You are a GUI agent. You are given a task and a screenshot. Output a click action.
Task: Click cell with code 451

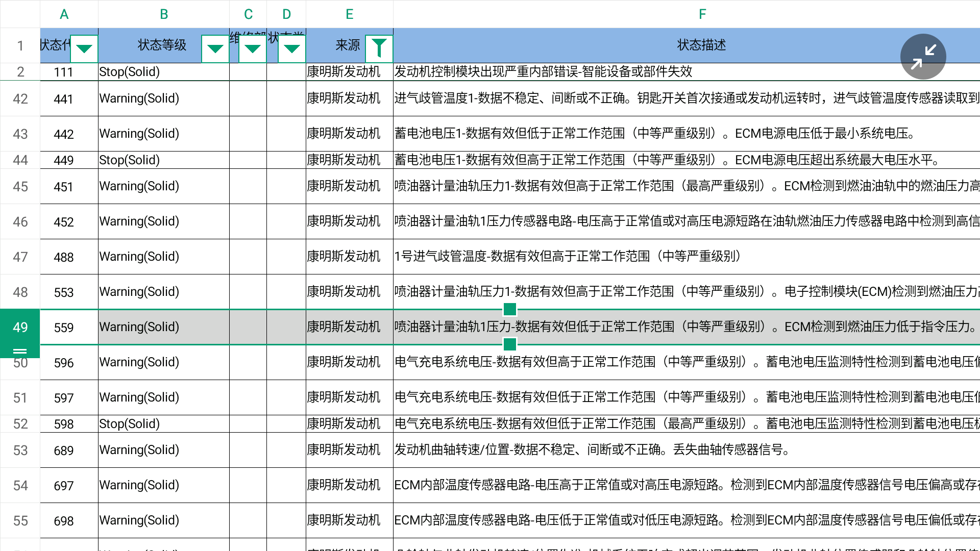pyautogui.click(x=69, y=186)
